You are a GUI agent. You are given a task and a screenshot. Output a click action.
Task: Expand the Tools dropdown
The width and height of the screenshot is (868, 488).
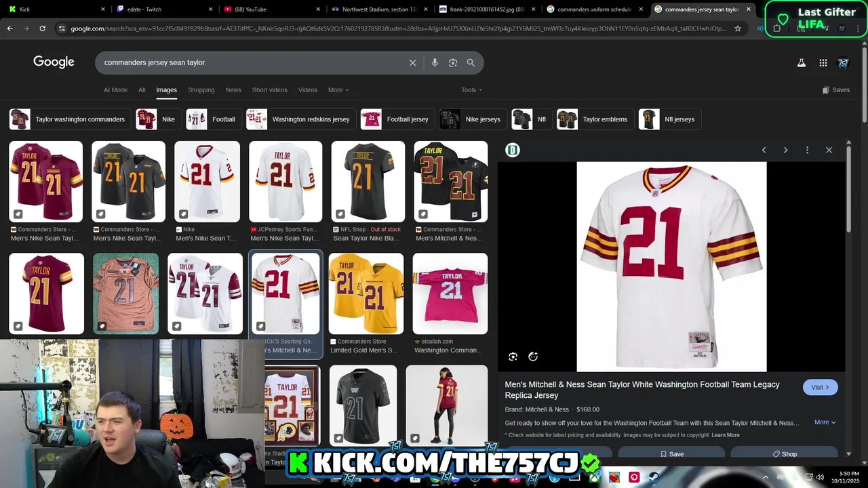[471, 90]
